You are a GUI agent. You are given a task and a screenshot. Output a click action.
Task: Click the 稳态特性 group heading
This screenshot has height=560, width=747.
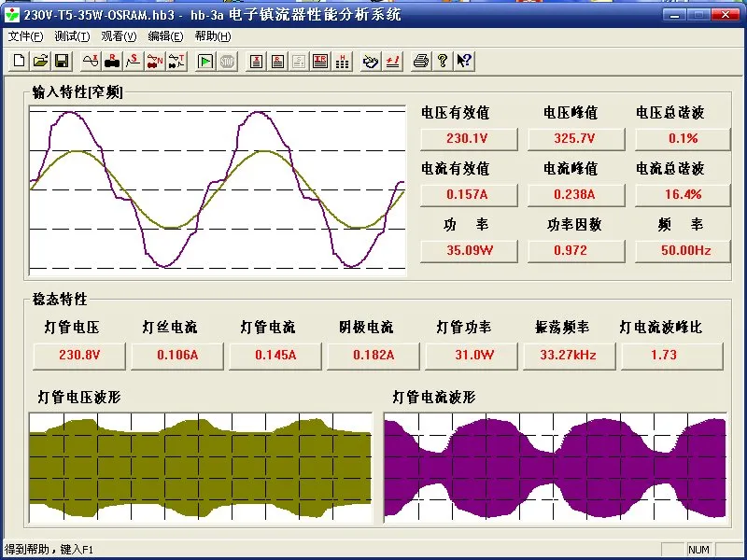(x=60, y=300)
